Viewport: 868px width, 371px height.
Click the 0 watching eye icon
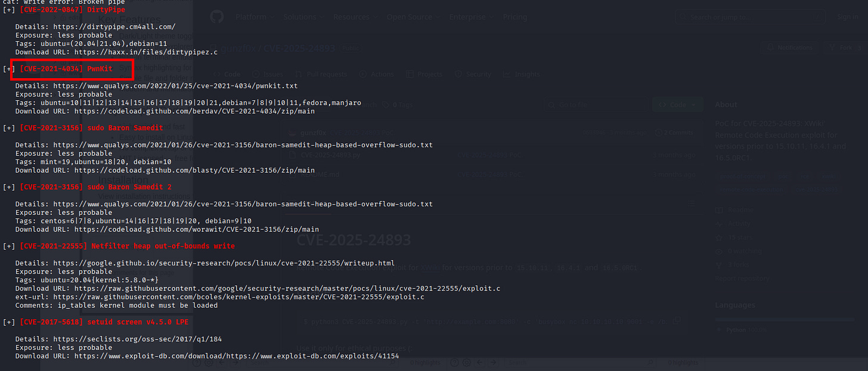(720, 251)
